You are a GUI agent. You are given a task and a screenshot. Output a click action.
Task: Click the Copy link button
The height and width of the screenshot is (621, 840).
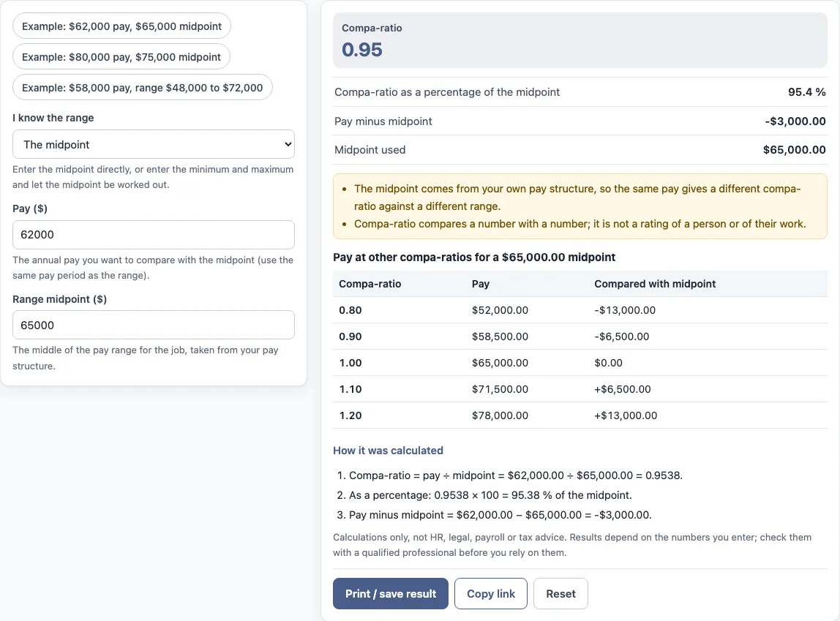491,594
